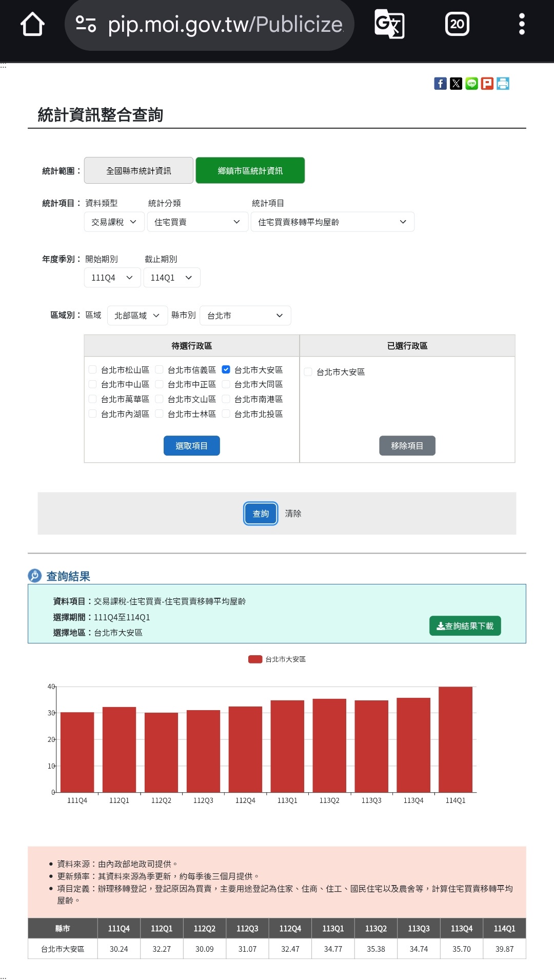Viewport: 554px width, 980px height.
Task: Open the Google Translate page icon
Action: 389,24
